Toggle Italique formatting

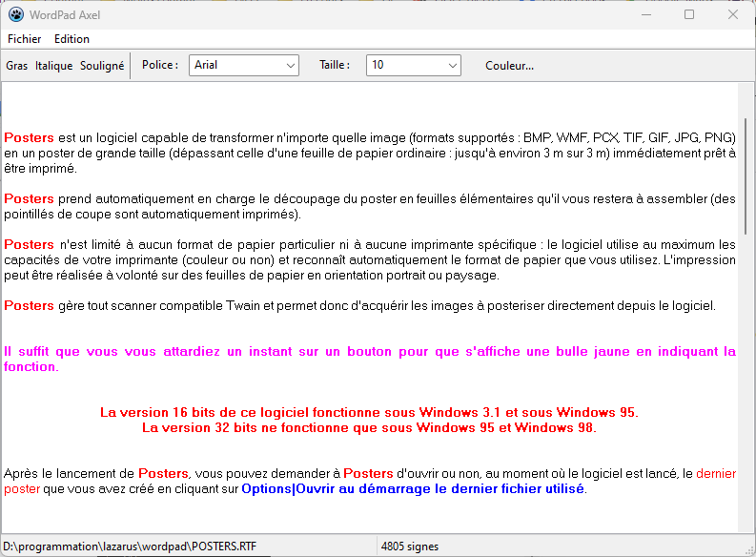tap(53, 66)
